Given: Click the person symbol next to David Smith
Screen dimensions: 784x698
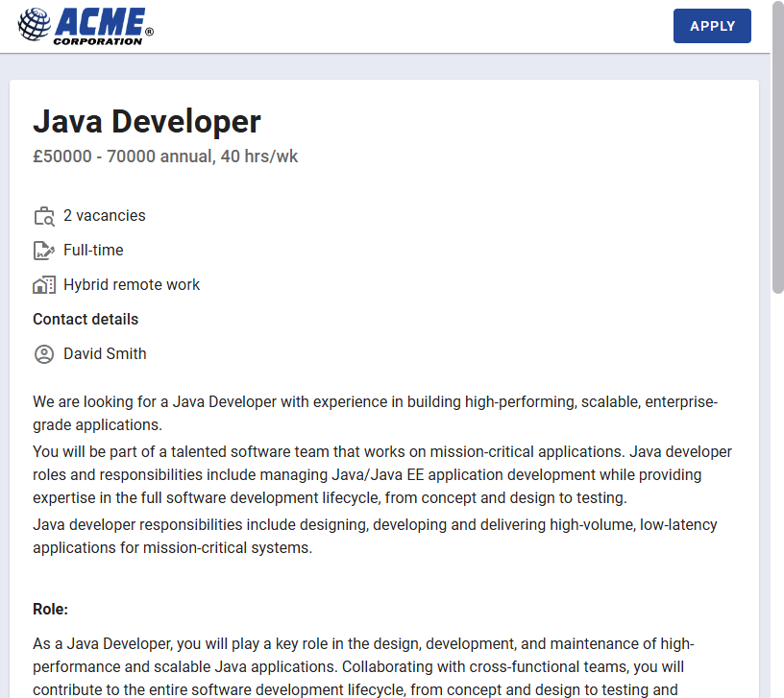Looking at the screenshot, I should pos(43,354).
